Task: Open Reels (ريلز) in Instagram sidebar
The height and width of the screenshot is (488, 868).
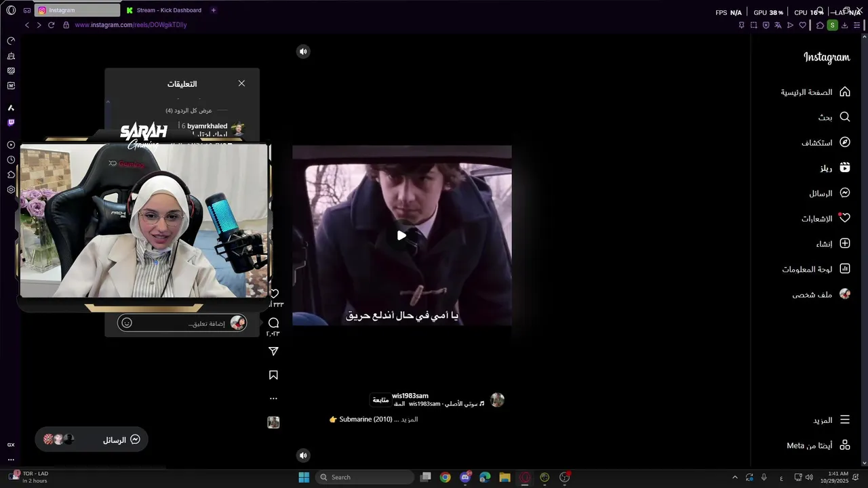Action: pyautogui.click(x=835, y=167)
